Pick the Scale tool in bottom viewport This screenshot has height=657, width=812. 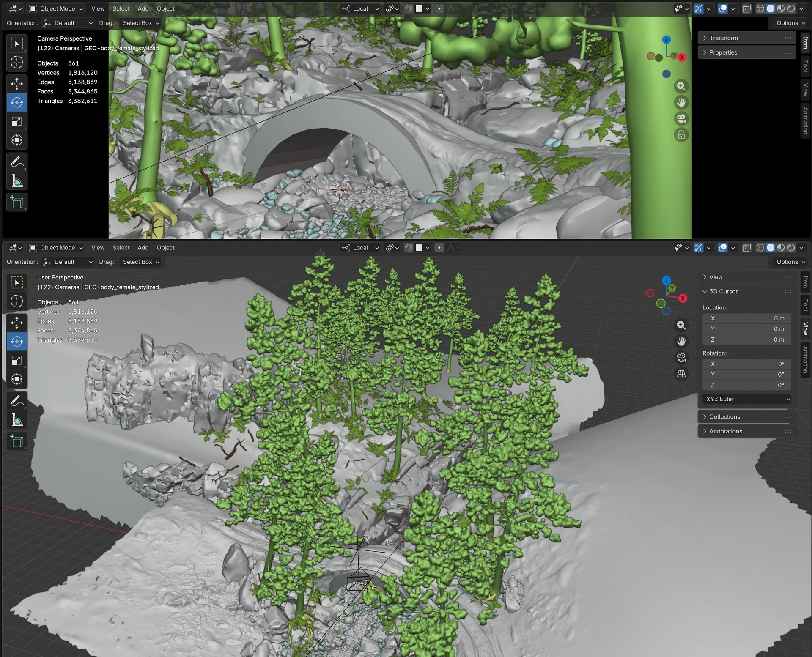click(x=17, y=360)
